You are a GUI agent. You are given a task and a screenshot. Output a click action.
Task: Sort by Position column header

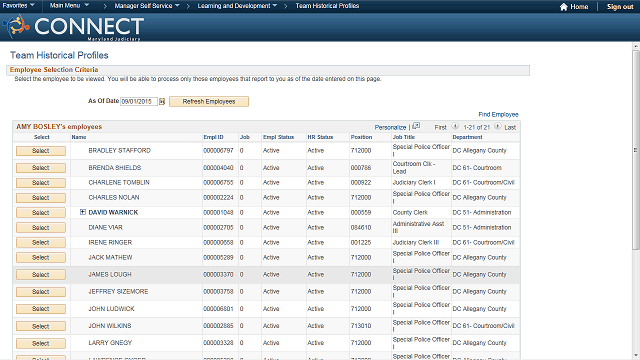(x=361, y=137)
